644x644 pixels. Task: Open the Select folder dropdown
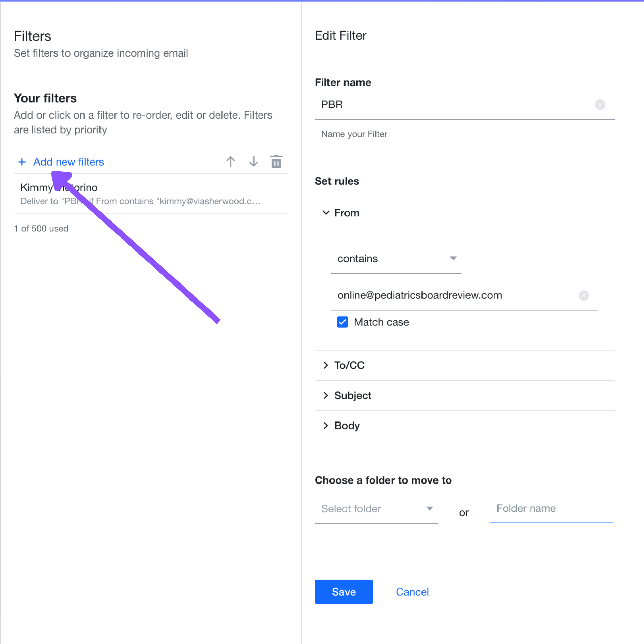tap(376, 509)
